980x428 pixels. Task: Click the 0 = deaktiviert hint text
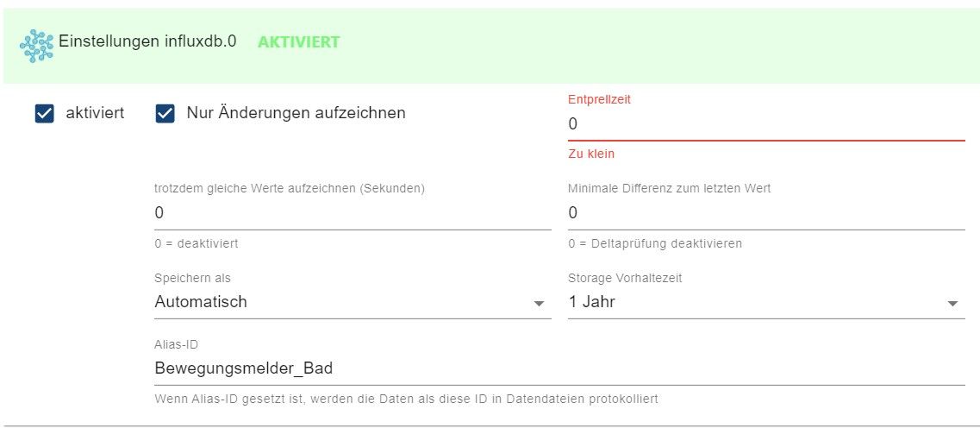click(x=196, y=243)
